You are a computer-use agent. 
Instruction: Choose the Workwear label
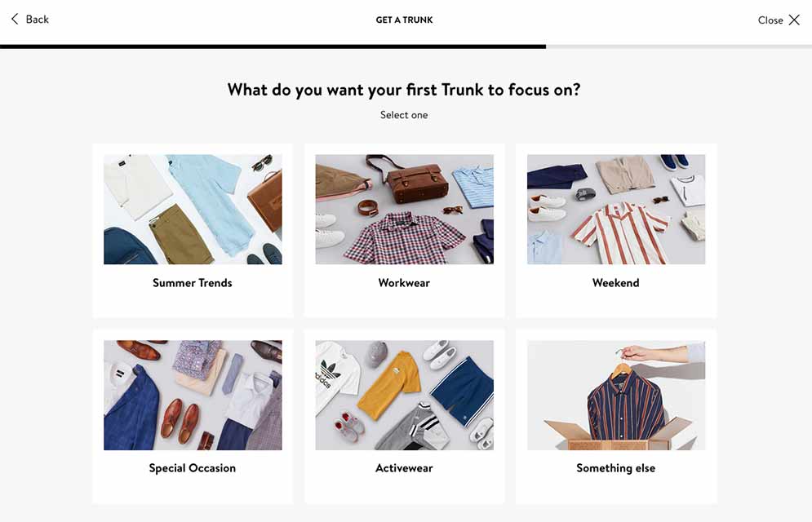click(x=404, y=282)
